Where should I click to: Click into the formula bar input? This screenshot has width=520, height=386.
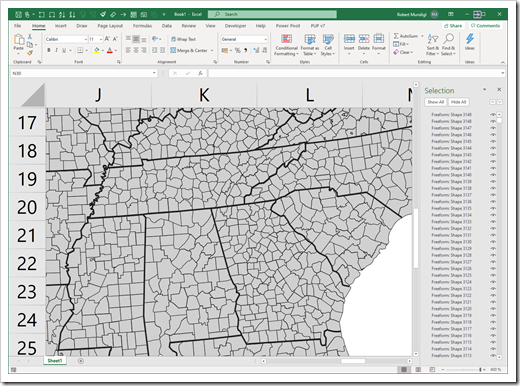(354, 73)
